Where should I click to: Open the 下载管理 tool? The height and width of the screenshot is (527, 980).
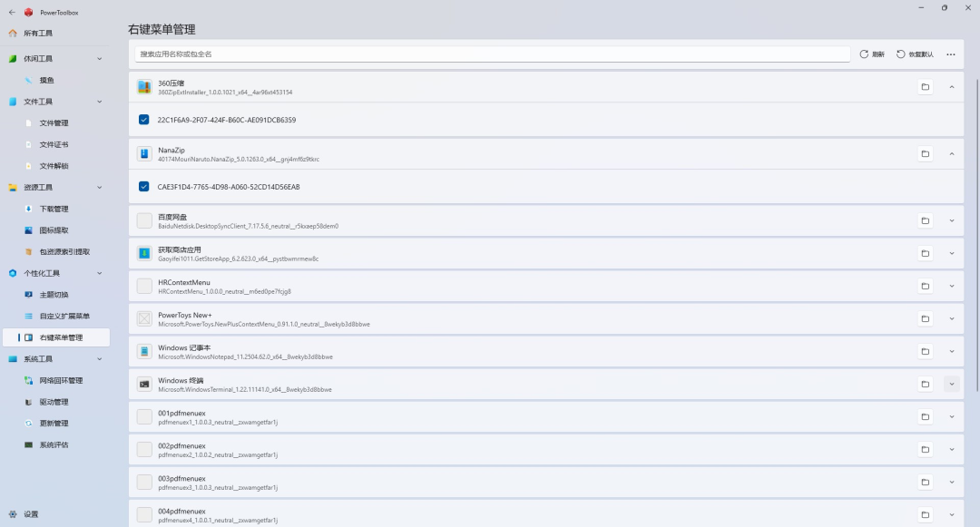click(x=56, y=209)
